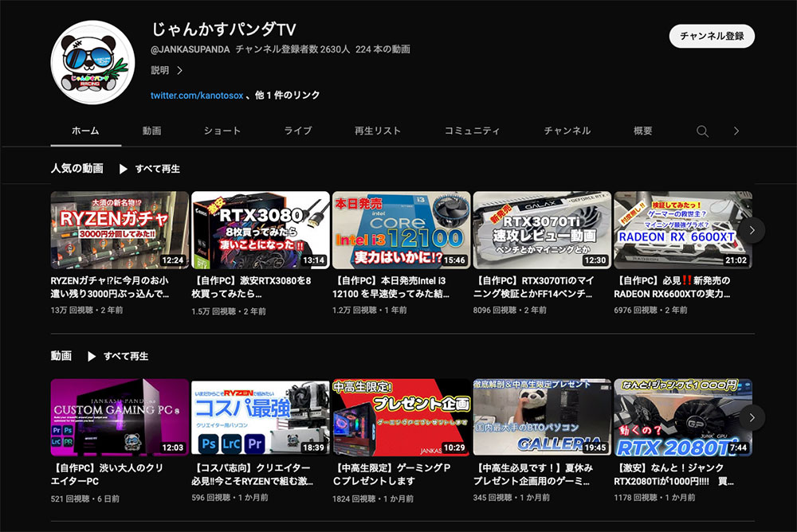The width and height of the screenshot is (797, 532).
Task: Click the 224 本の動画 count
Action: click(383, 49)
